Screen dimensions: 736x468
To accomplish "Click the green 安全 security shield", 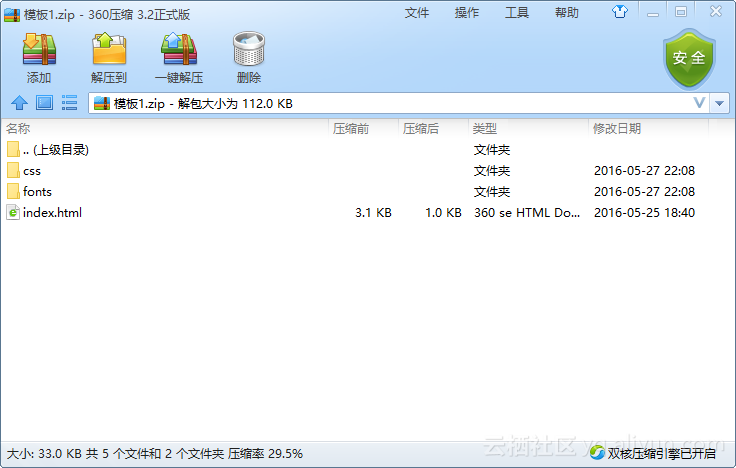I will [689, 59].
